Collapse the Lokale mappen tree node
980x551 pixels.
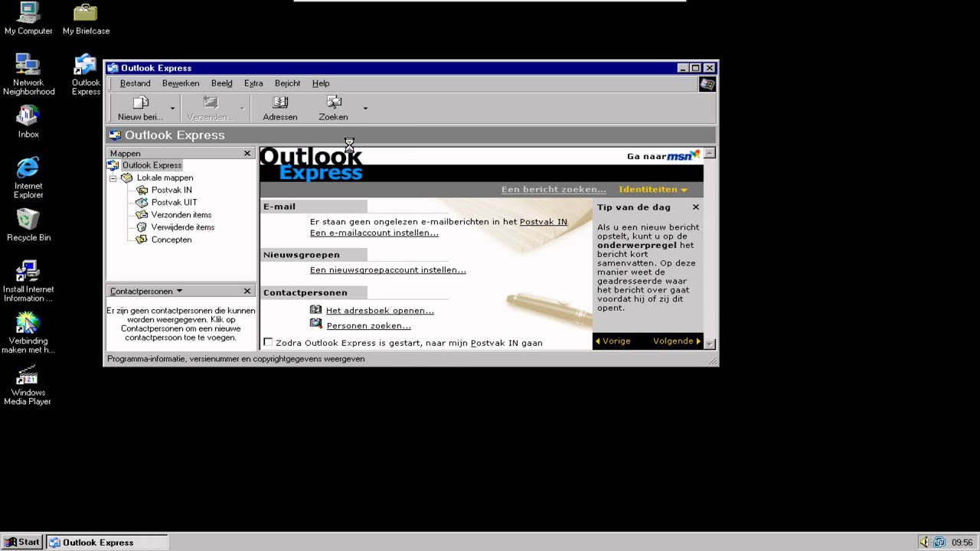113,178
